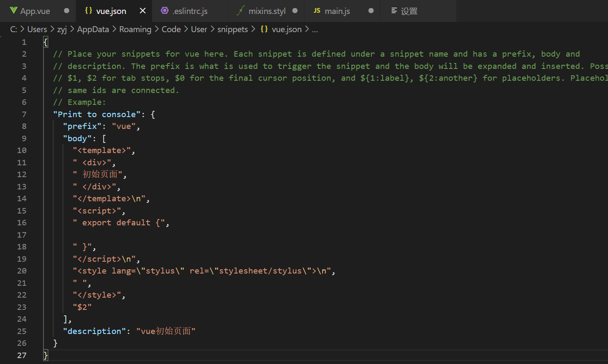Select the Users breadcrumb segment
Screen dimensions: 608x364
(37, 29)
